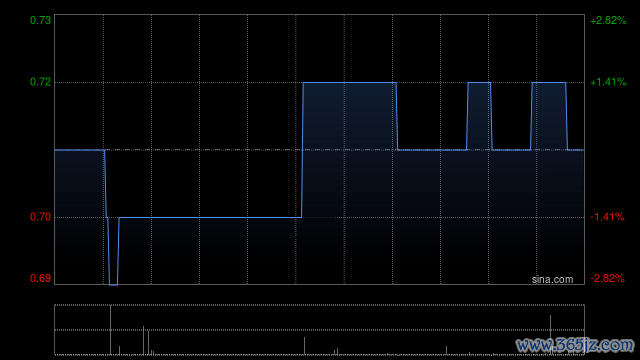This screenshot has height=360, width=640.
Task: Click the 0.70 price axis label
Action: (40, 217)
